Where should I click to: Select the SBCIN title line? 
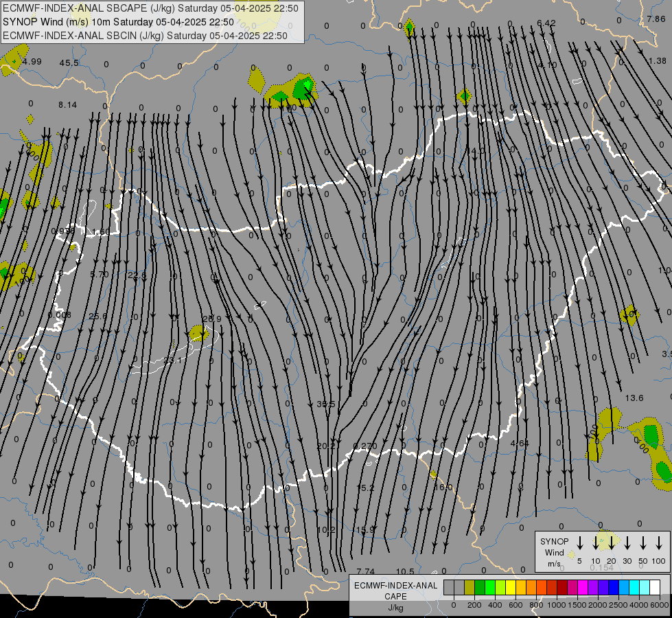pos(145,36)
